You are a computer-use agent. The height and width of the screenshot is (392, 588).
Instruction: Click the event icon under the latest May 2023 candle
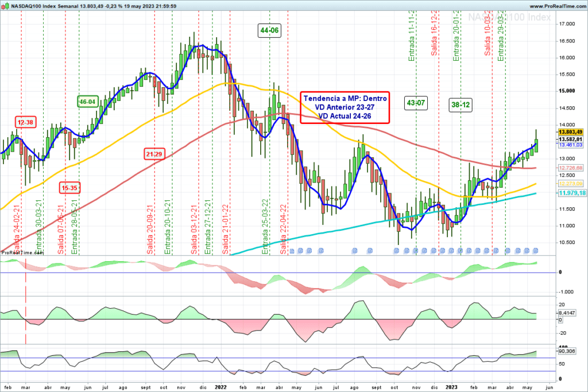(536, 251)
